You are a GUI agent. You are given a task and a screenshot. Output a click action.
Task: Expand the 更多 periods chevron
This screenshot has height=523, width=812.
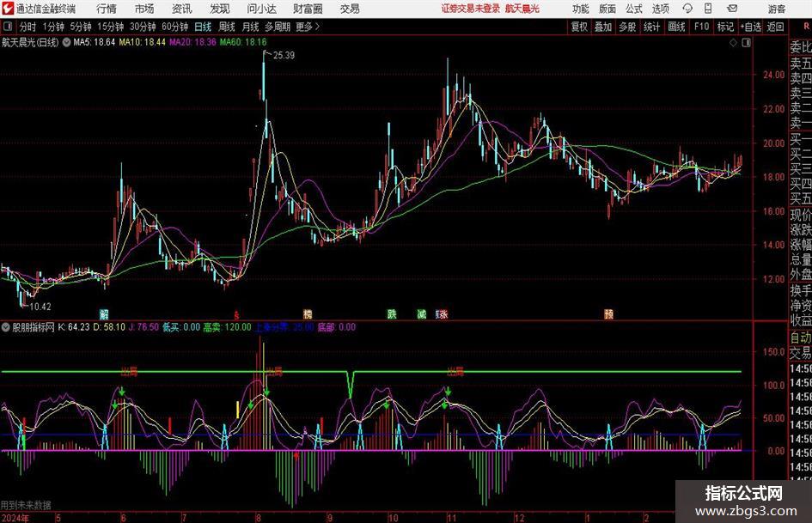click(317, 27)
